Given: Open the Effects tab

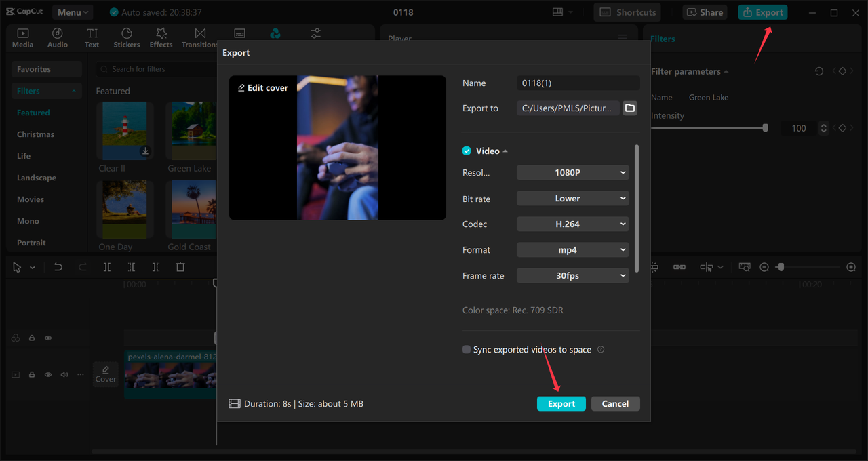Looking at the screenshot, I should click(161, 38).
